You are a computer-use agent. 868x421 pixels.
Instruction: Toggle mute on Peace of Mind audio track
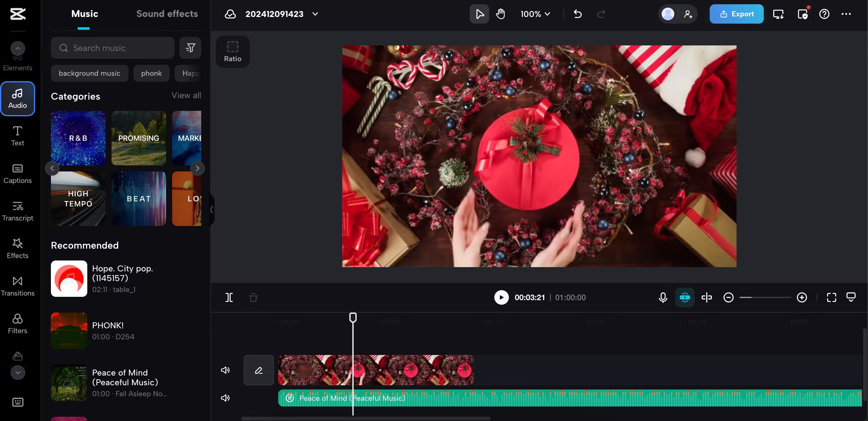tap(225, 398)
